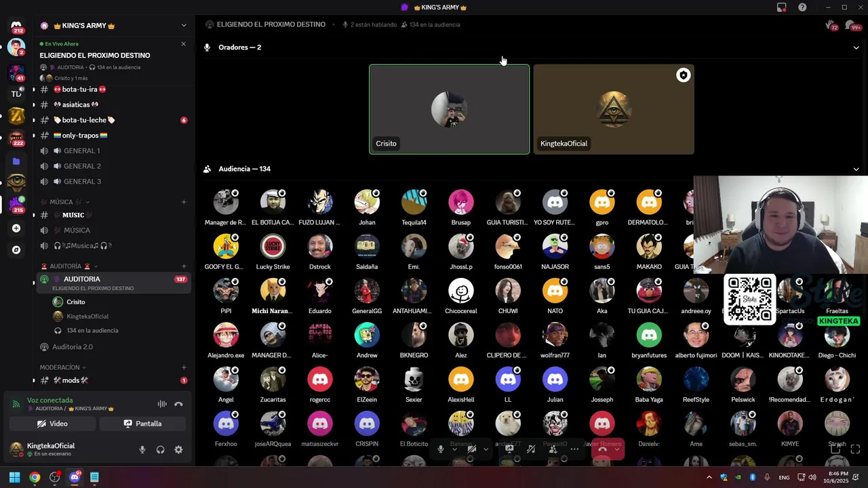Click the pop-out window icon at bottom right
Viewport: 868px width, 488px height.
coord(835,449)
